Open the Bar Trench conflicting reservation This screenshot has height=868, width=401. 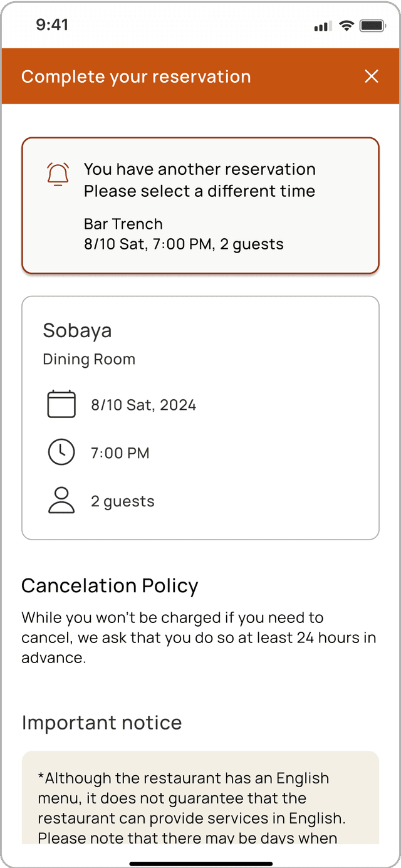click(x=123, y=224)
